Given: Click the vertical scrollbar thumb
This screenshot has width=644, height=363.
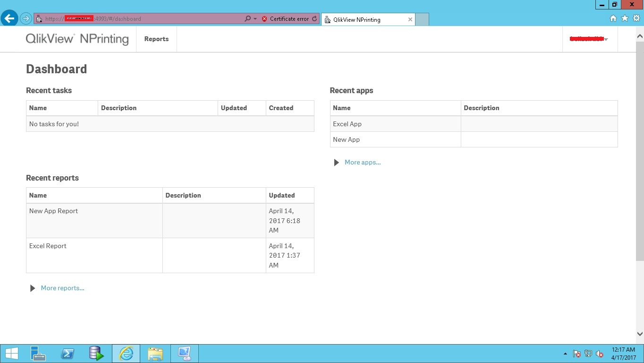Looking at the screenshot, I should tap(640, 150).
